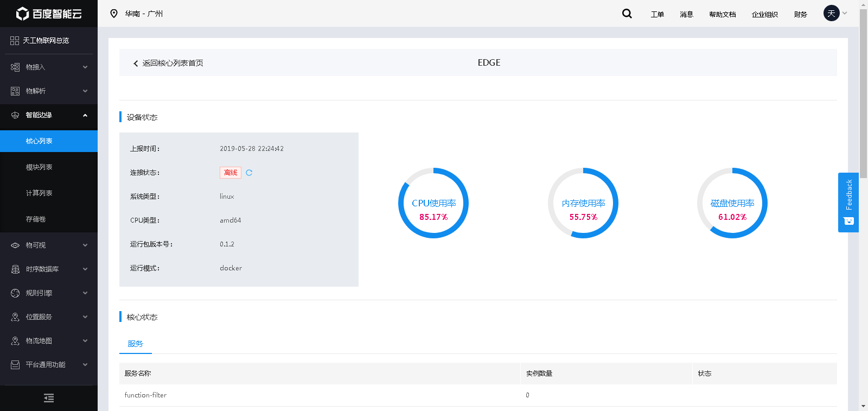Image resolution: width=868 pixels, height=411 pixels.
Task: Expand the 物解析 menu chevron
Action: (x=85, y=91)
